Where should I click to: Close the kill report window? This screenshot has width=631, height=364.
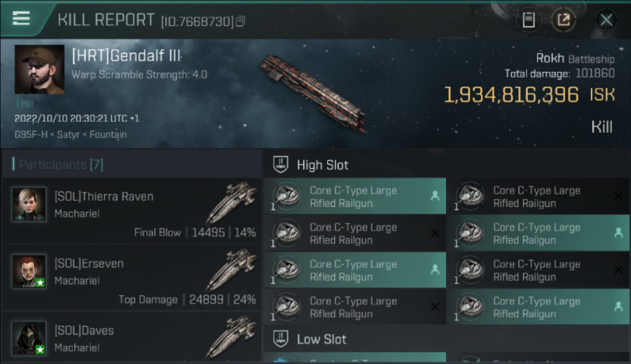606,20
